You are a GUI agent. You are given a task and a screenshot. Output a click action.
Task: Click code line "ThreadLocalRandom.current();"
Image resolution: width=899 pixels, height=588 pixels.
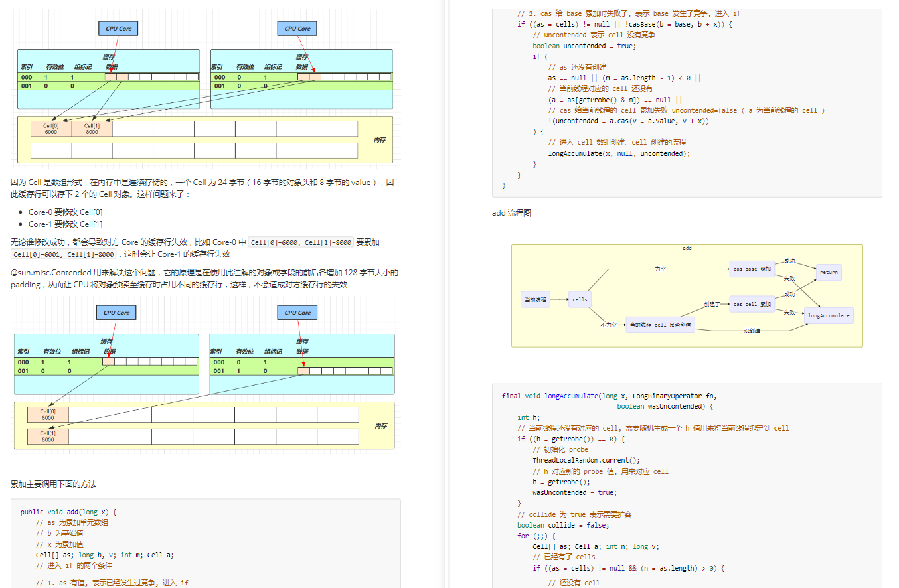pos(586,461)
